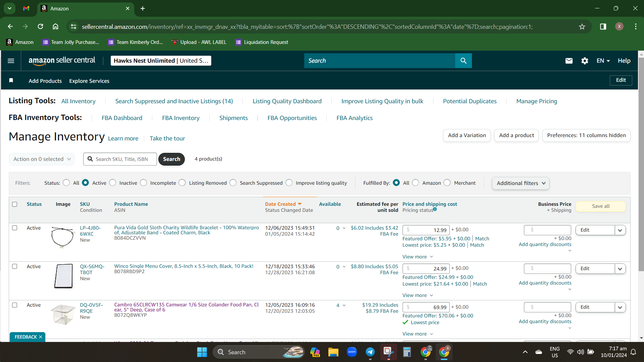The height and width of the screenshot is (362, 644).
Task: Expand the Additional filters dropdown
Action: [x=521, y=183]
